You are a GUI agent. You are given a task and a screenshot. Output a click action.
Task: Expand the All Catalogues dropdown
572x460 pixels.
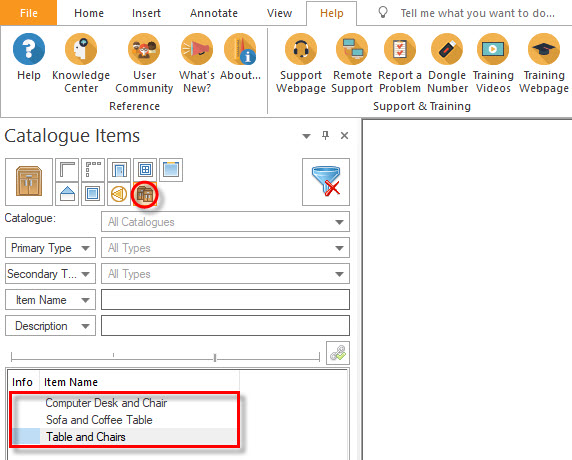pos(225,222)
